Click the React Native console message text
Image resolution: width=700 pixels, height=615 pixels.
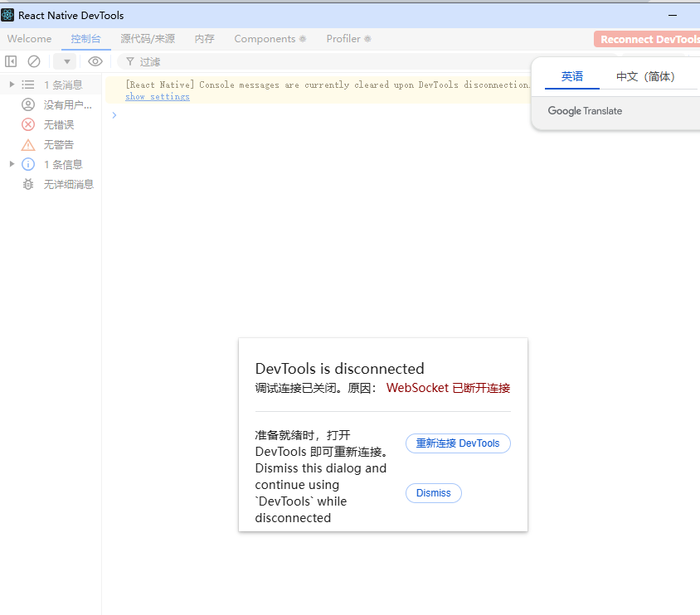[328, 85]
